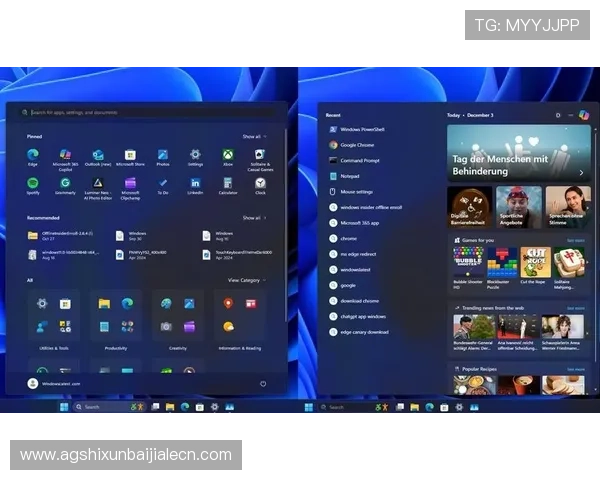
Task: Click See more beside Popular Recipes
Action: coord(575,369)
